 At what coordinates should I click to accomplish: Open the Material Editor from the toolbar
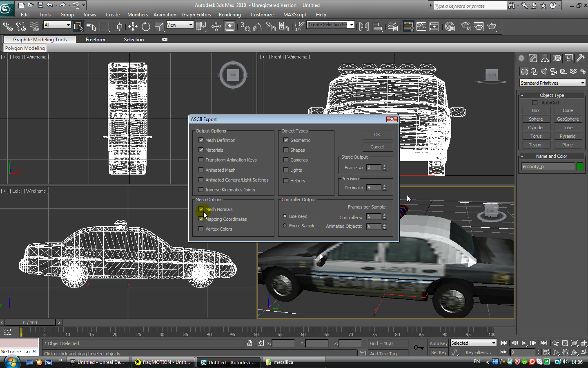[450, 27]
